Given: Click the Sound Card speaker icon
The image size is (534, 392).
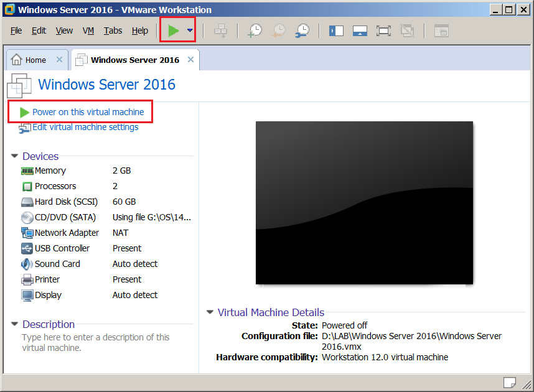Looking at the screenshot, I should tap(27, 264).
